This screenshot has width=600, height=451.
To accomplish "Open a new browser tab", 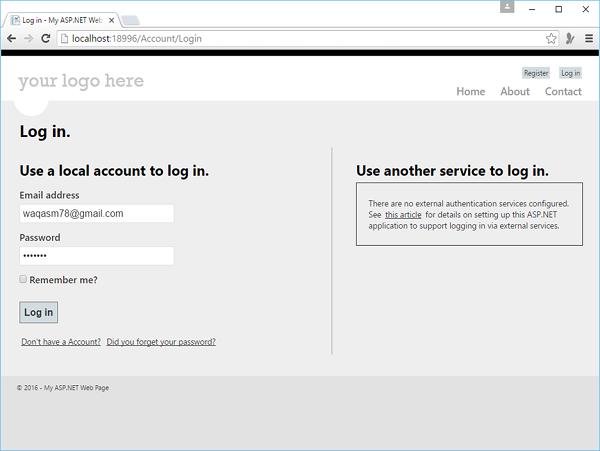I will (134, 19).
